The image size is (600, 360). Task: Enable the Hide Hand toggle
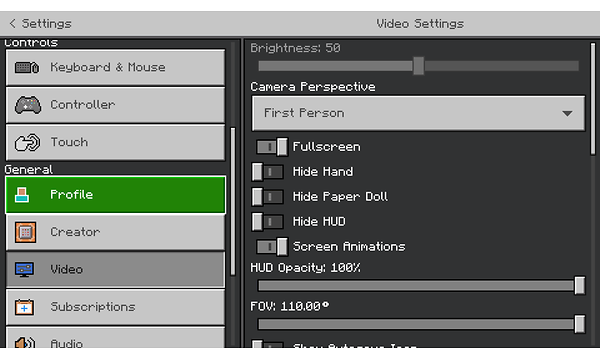tap(268, 172)
